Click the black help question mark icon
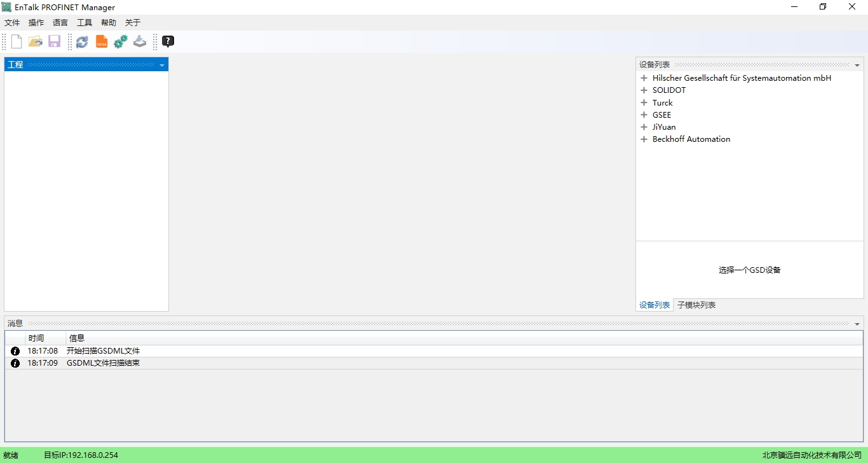Screen dimensions: 868x463 (168, 42)
